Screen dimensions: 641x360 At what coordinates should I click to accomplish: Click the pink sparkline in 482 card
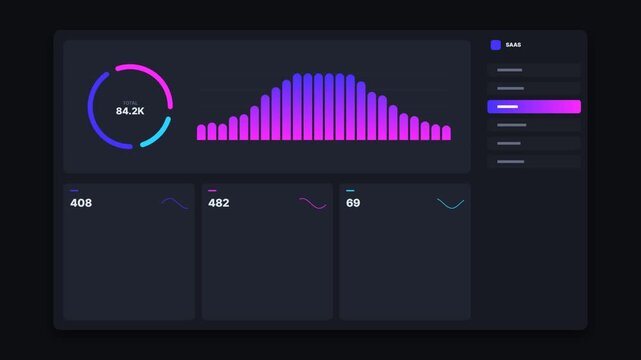click(x=313, y=203)
